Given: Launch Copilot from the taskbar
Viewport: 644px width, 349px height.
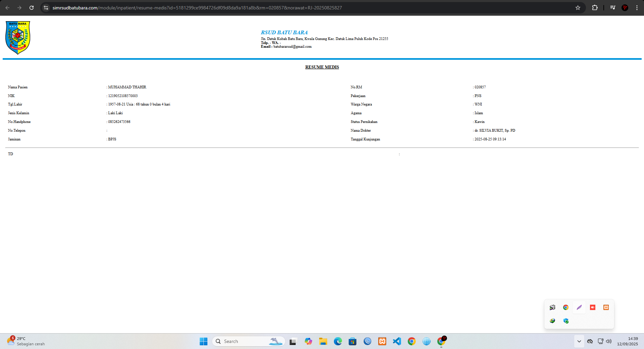Looking at the screenshot, I should coord(308,341).
